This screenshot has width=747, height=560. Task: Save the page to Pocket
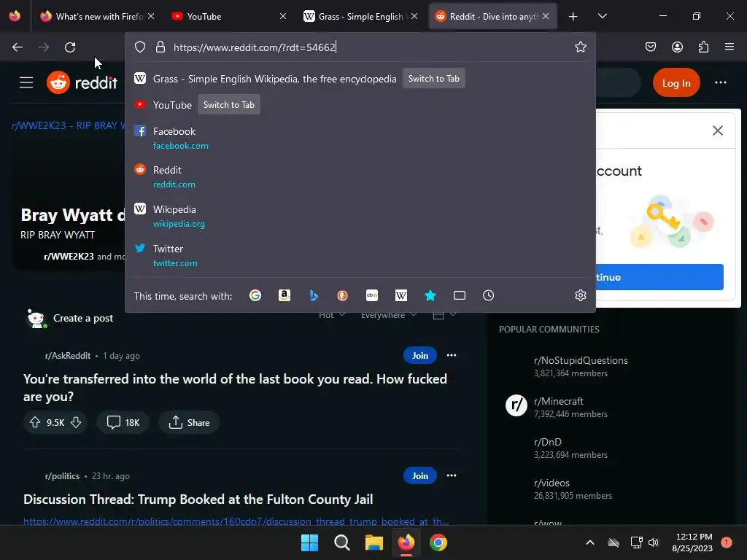(x=651, y=47)
